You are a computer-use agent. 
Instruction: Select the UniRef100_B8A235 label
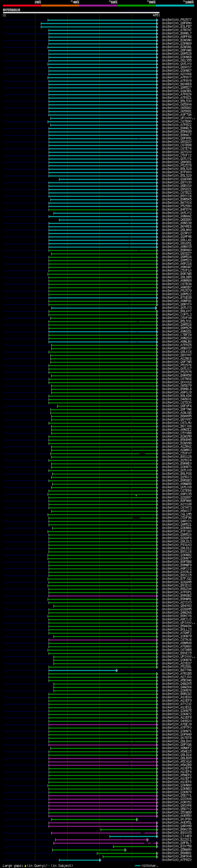tap(176, 829)
